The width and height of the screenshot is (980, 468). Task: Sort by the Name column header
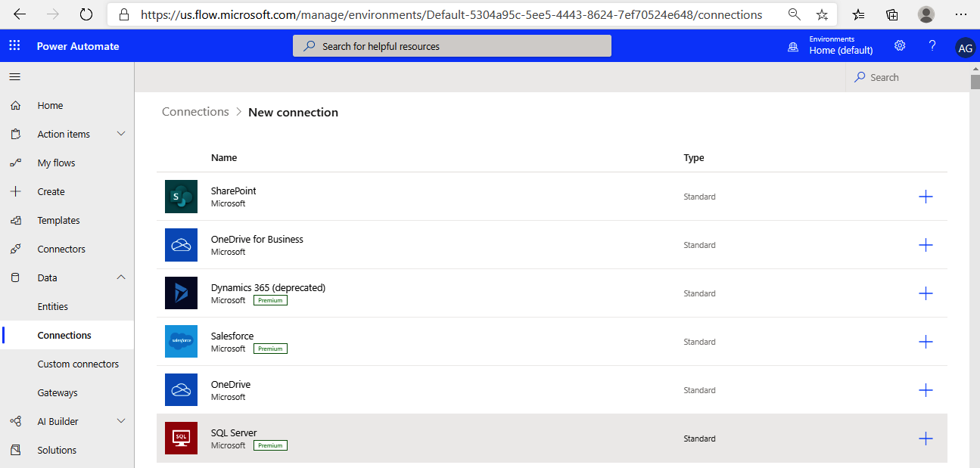pyautogui.click(x=224, y=158)
